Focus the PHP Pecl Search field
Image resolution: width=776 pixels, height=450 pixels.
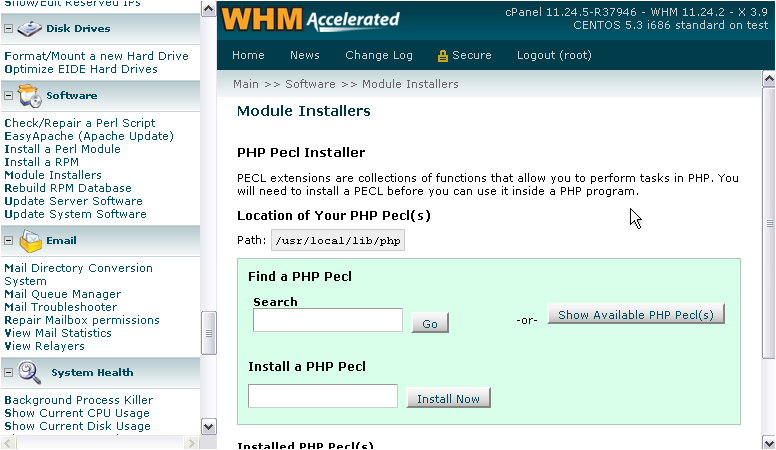pos(327,320)
